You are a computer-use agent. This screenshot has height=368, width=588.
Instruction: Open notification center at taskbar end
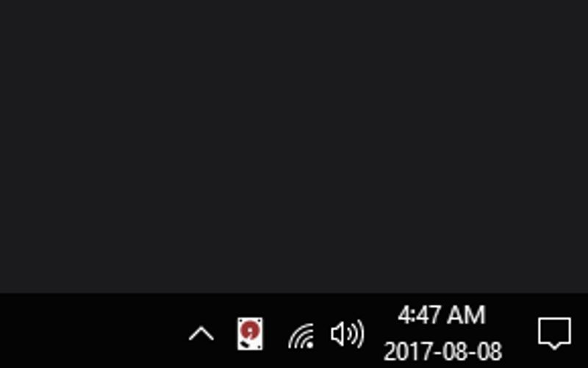coord(555,333)
